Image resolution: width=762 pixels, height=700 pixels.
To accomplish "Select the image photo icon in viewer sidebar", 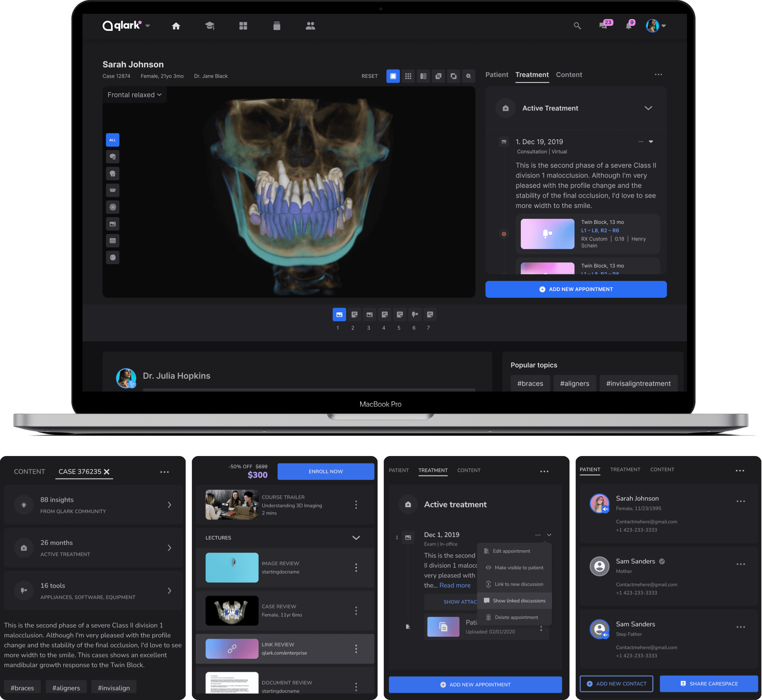I will click(112, 224).
